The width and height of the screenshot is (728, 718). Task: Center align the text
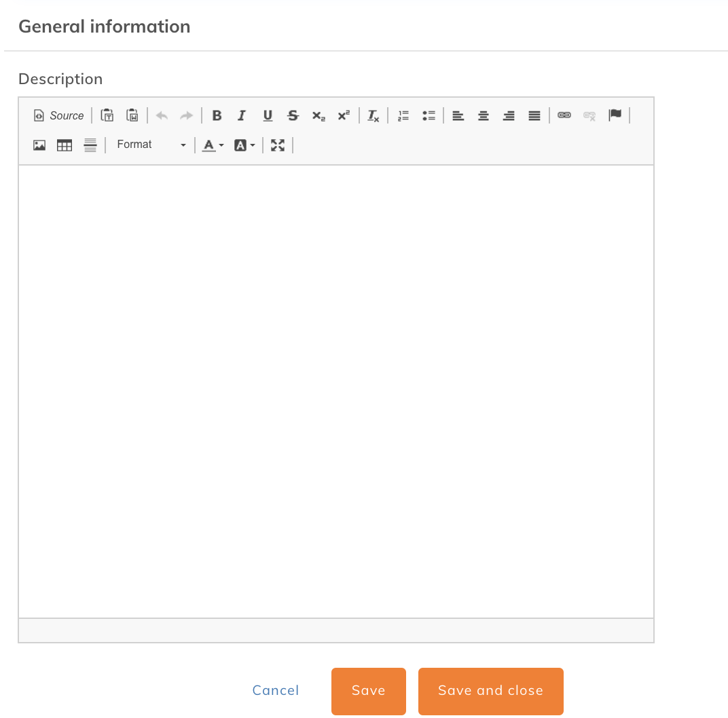coord(484,115)
